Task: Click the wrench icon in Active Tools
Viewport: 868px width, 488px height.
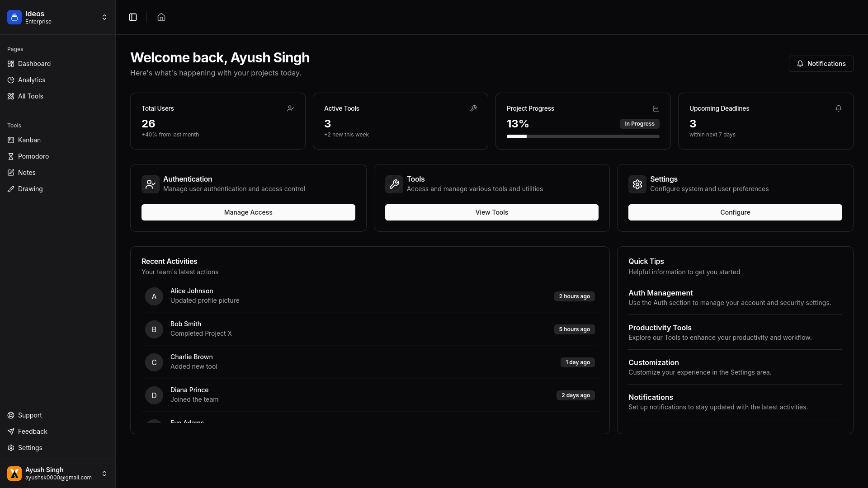Action: tap(473, 108)
